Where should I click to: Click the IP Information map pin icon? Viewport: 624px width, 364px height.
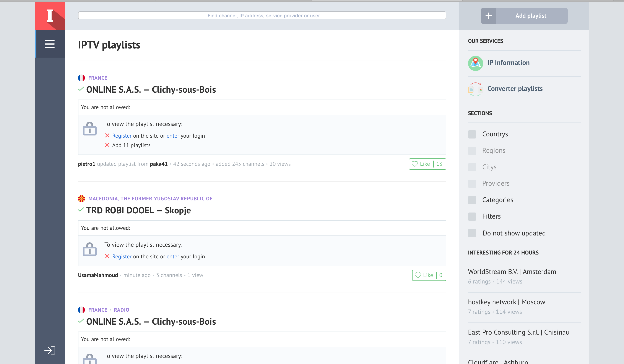click(475, 63)
